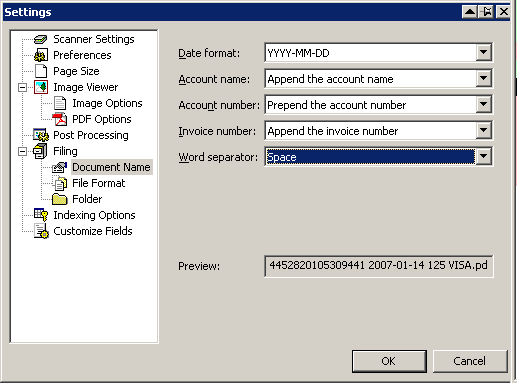Screen dimensions: 517x383
Task: Click the Image Options document icon
Action: [x=60, y=103]
